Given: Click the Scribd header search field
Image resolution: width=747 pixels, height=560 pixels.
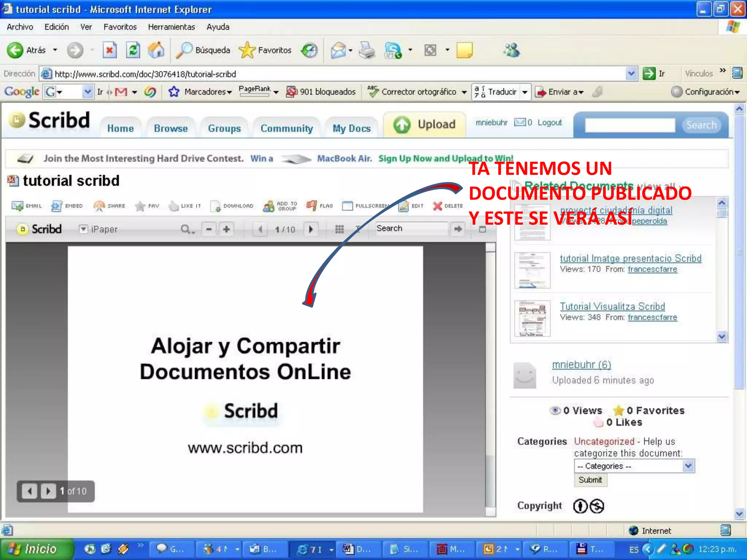Looking at the screenshot, I should coord(630,125).
